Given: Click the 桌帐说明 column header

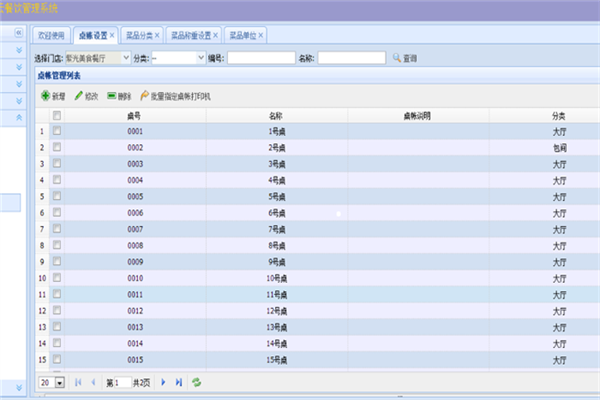Looking at the screenshot, I should pyautogui.click(x=417, y=116).
